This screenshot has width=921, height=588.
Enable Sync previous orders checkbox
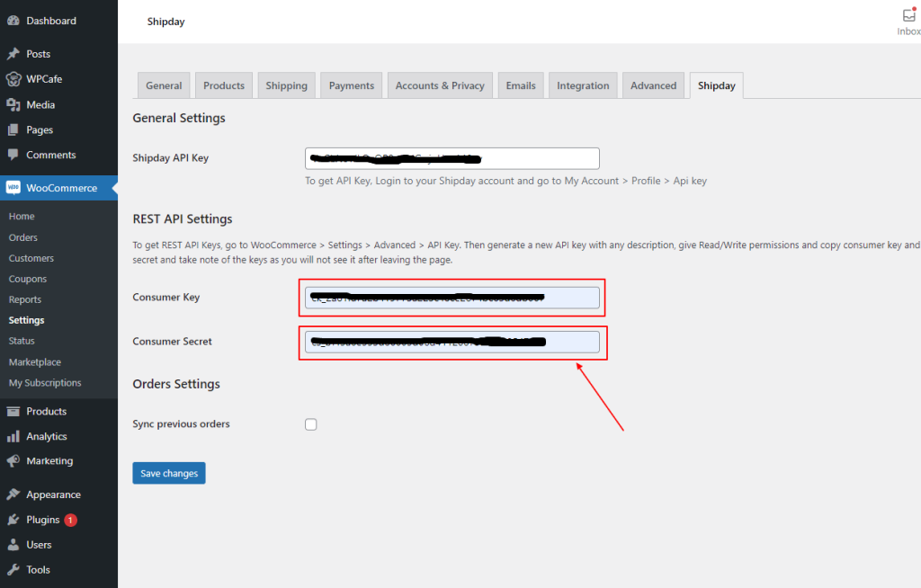[310, 424]
